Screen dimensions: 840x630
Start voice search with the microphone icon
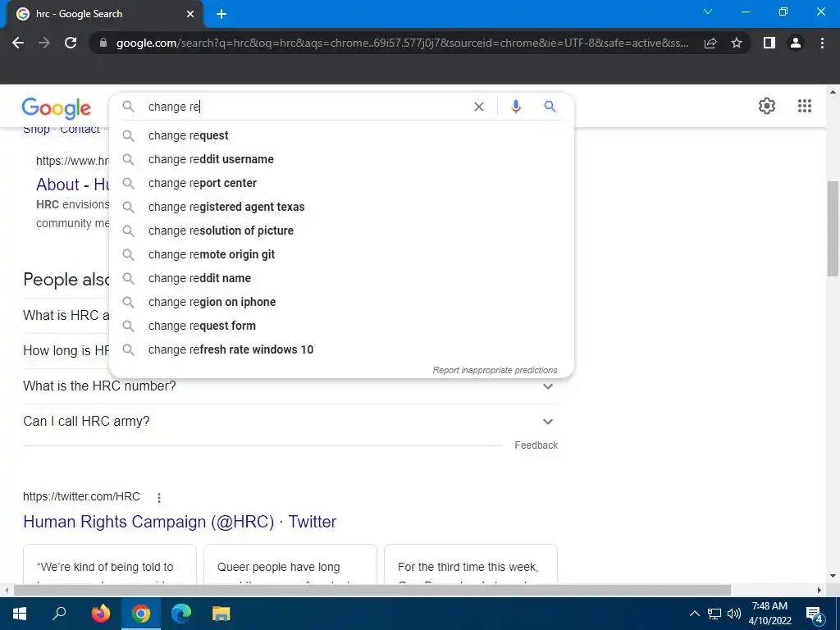(x=516, y=107)
